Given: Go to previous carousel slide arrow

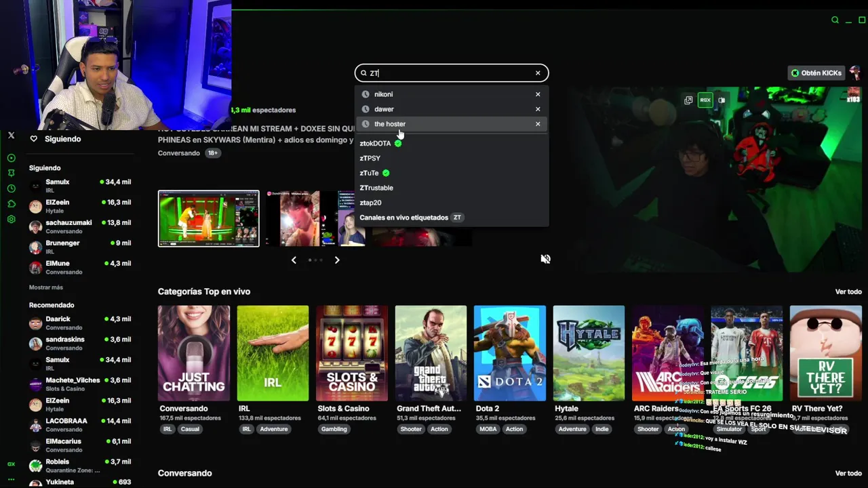Looking at the screenshot, I should click(x=294, y=260).
